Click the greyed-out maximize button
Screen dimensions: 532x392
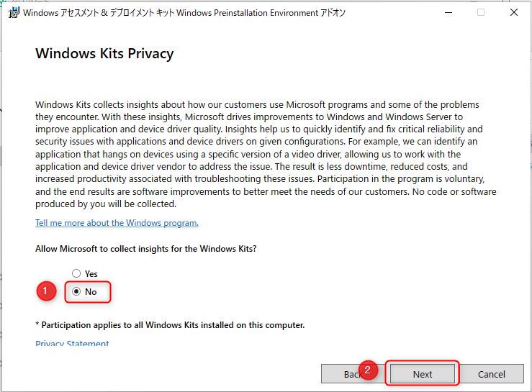pos(481,12)
